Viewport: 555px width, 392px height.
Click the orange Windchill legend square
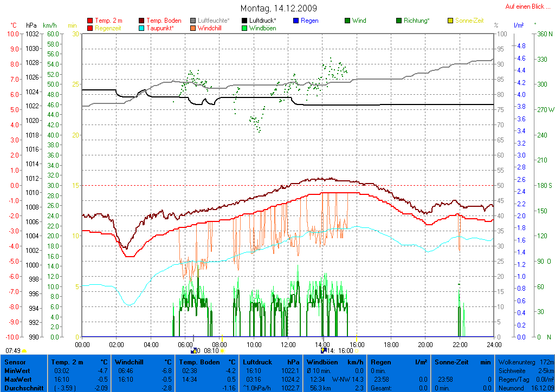tap(193, 28)
